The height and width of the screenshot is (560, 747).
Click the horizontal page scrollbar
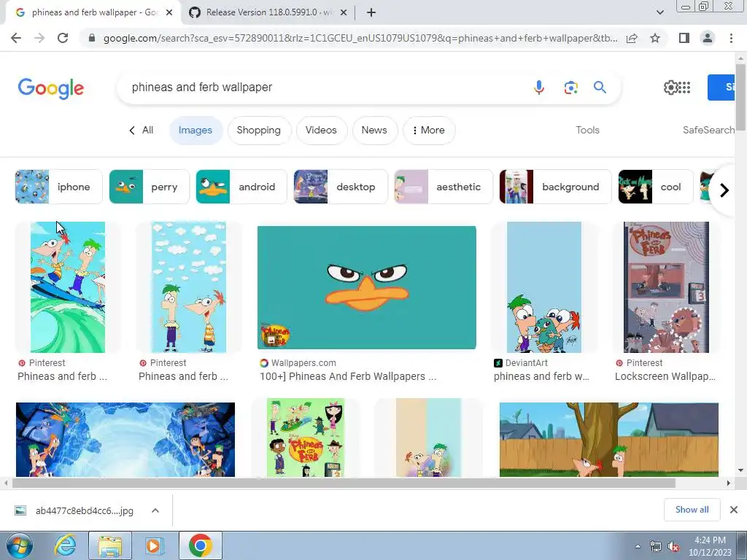click(x=344, y=483)
